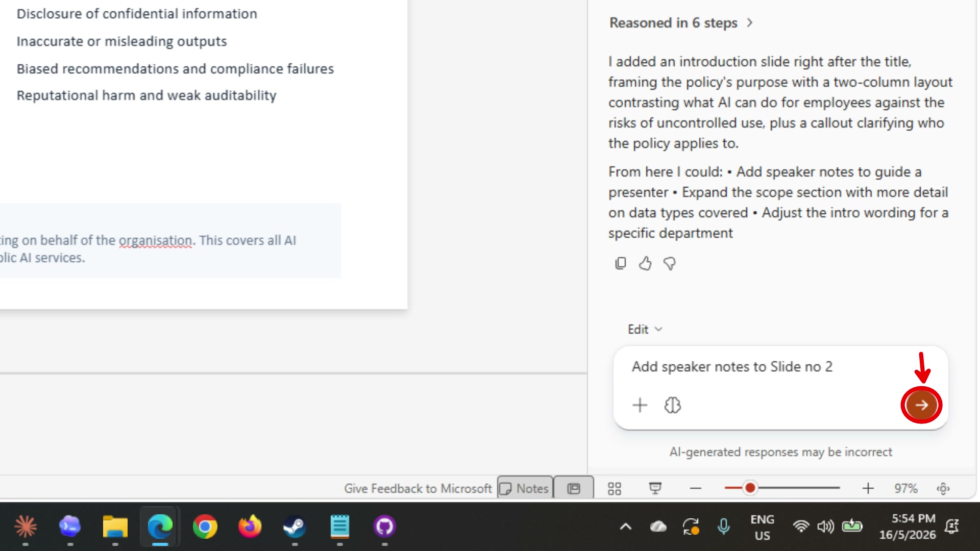Open Wi-Fi network settings in the tray

coord(801,527)
